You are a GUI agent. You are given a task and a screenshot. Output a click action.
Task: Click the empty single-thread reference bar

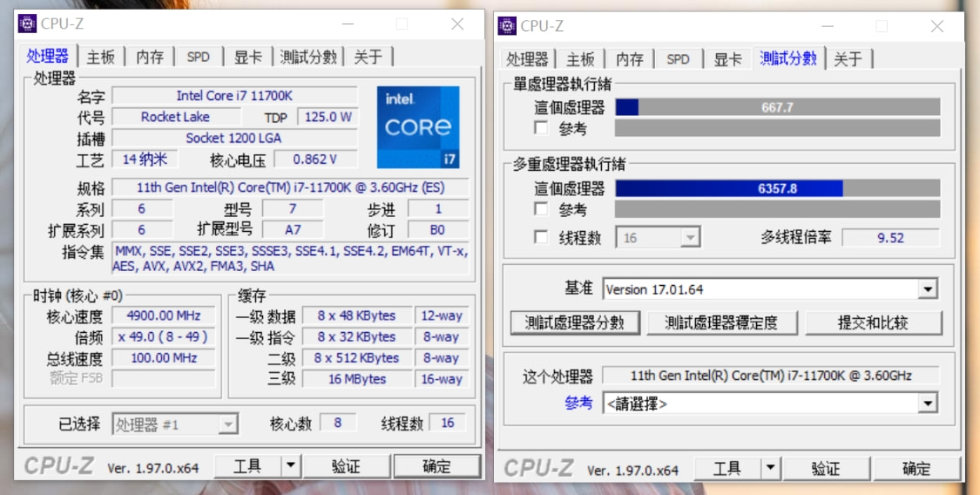[x=778, y=128]
